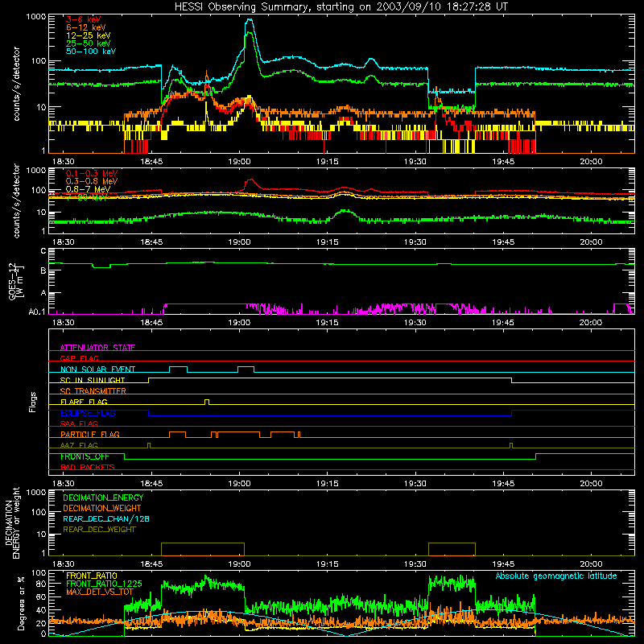Screen dimensions: 644x644
Task: Click the counts/s/detector title of MeV panel
Action: (16, 200)
